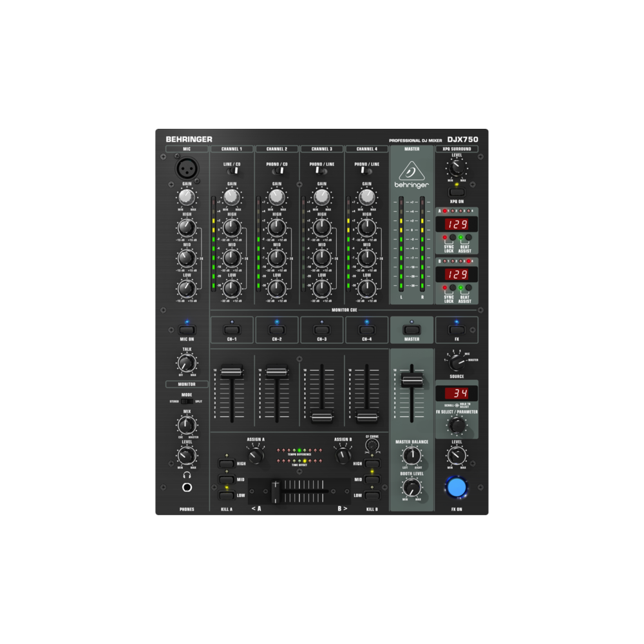Toggle the blue FX ON button
Image resolution: width=644 pixels, height=644 pixels.
tap(457, 487)
